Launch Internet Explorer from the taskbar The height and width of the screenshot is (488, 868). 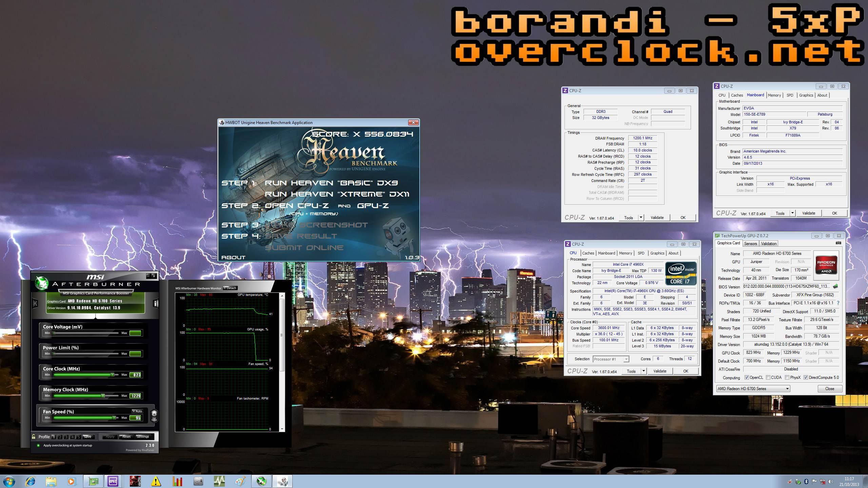pos(31,481)
